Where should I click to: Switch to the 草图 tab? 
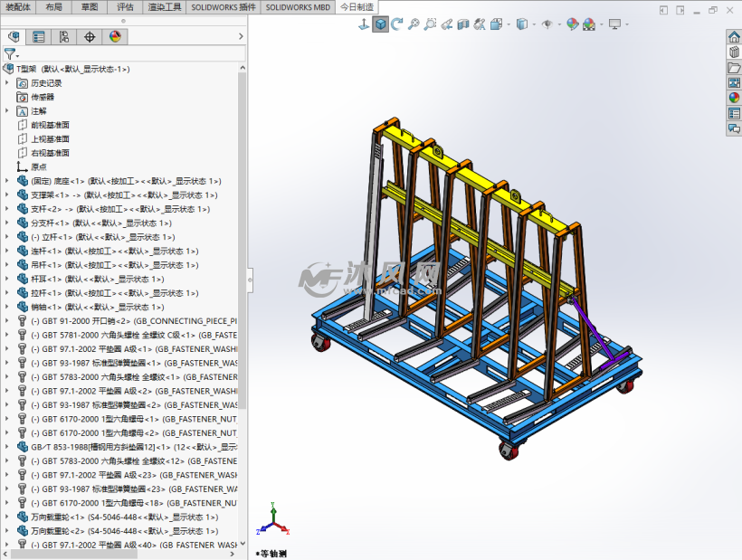pos(89,6)
